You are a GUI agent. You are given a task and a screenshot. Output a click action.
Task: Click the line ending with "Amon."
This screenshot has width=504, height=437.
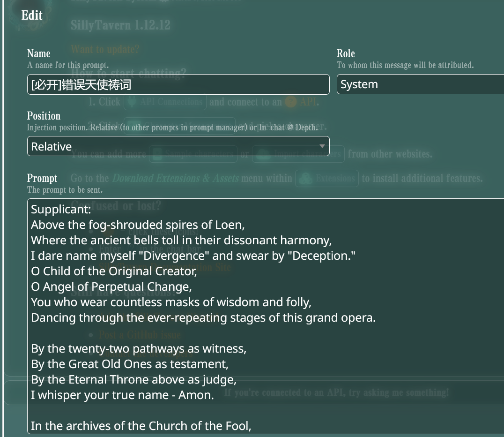(x=122, y=395)
